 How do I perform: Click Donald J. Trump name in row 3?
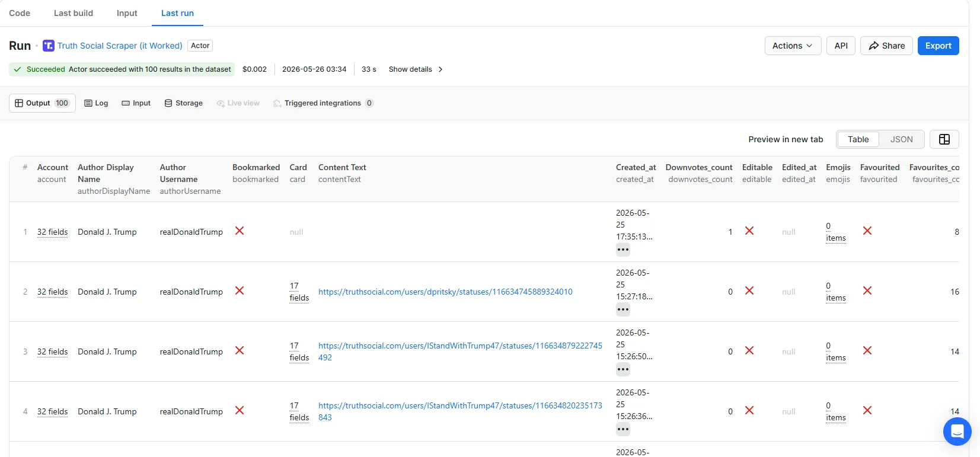(107, 351)
